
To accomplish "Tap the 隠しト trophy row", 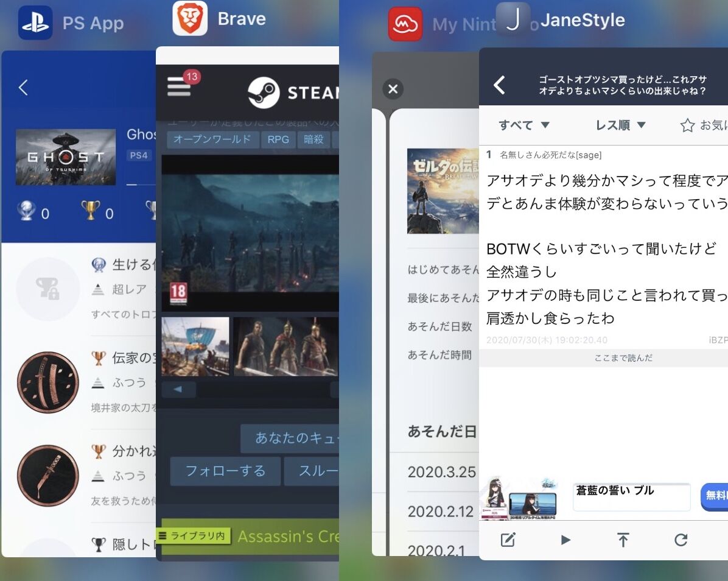I will point(124,544).
